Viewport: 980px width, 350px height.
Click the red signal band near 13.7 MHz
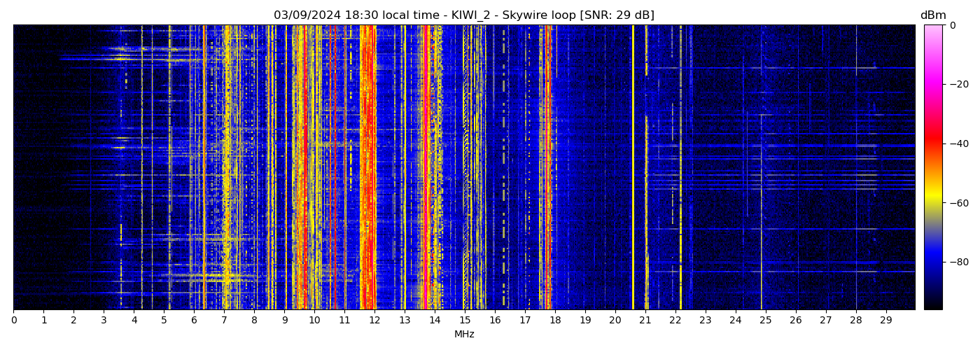pyautogui.click(x=426, y=168)
